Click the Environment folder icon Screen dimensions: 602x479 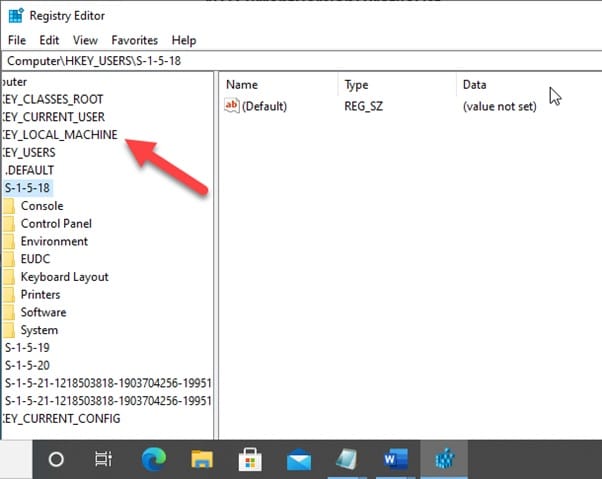(x=9, y=241)
